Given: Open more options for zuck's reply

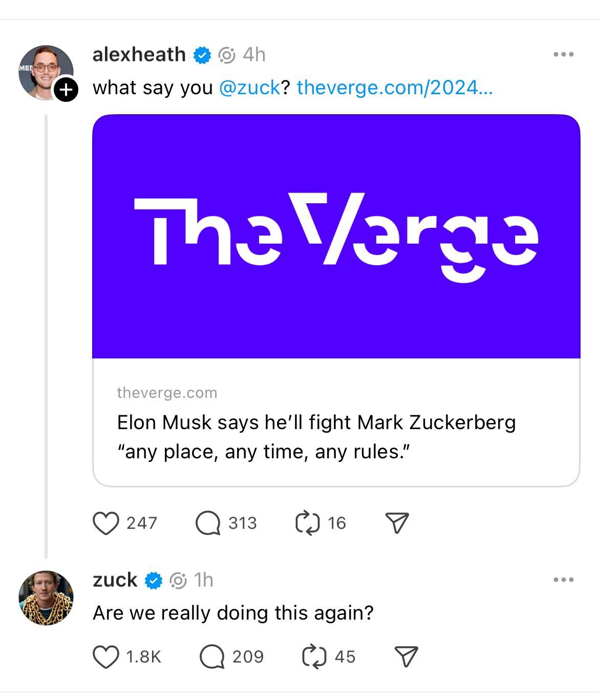Looking at the screenshot, I should click(x=564, y=580).
